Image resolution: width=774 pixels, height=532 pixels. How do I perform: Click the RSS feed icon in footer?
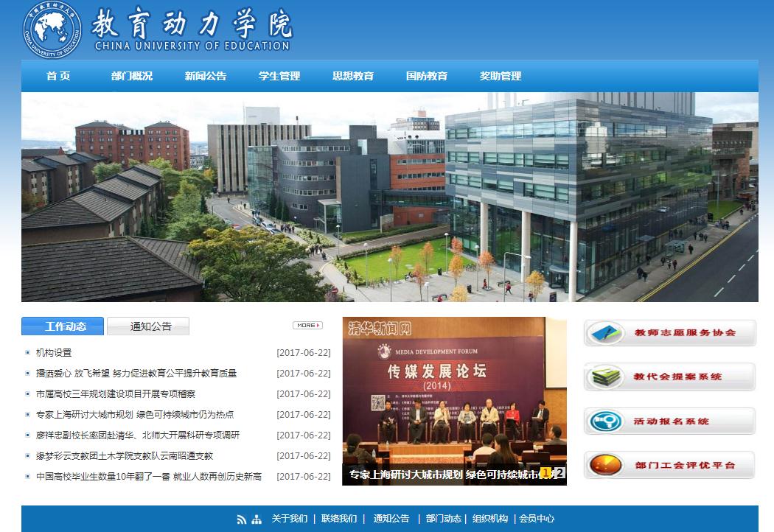[241, 519]
